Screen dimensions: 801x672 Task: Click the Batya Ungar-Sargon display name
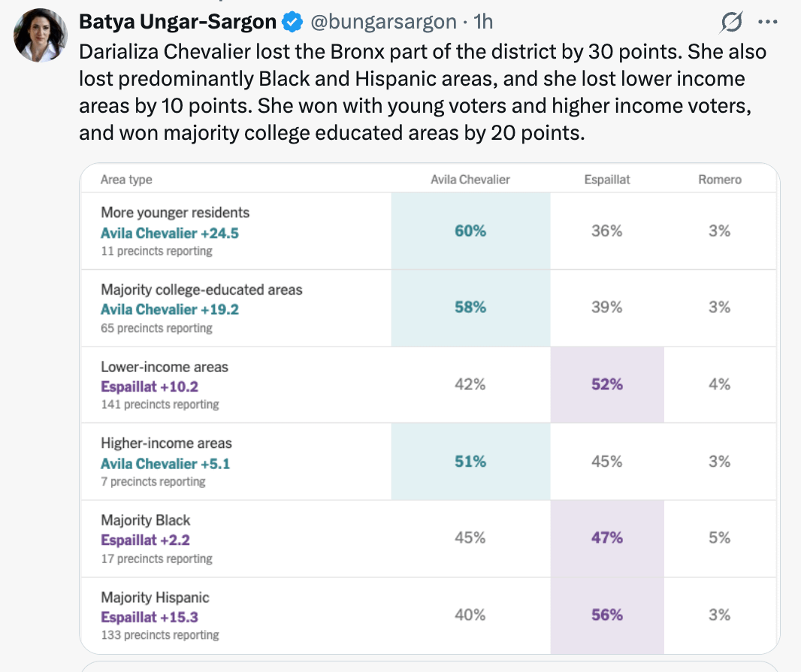click(178, 22)
